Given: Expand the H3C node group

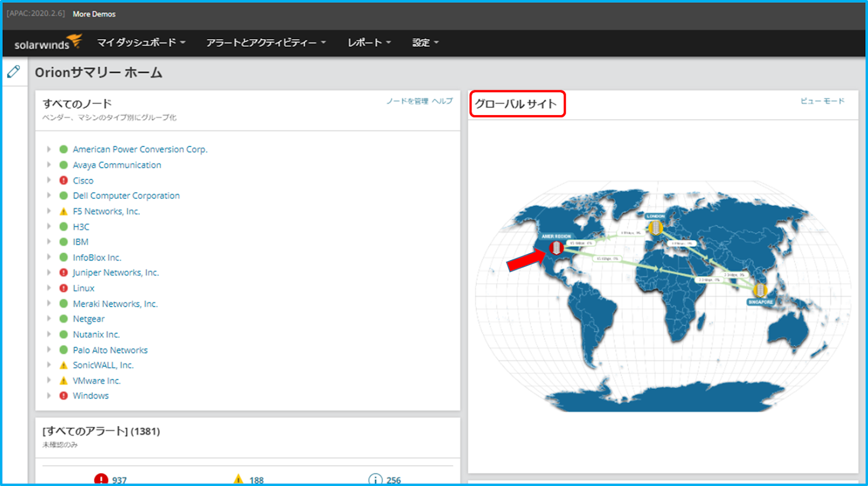Looking at the screenshot, I should click(49, 226).
